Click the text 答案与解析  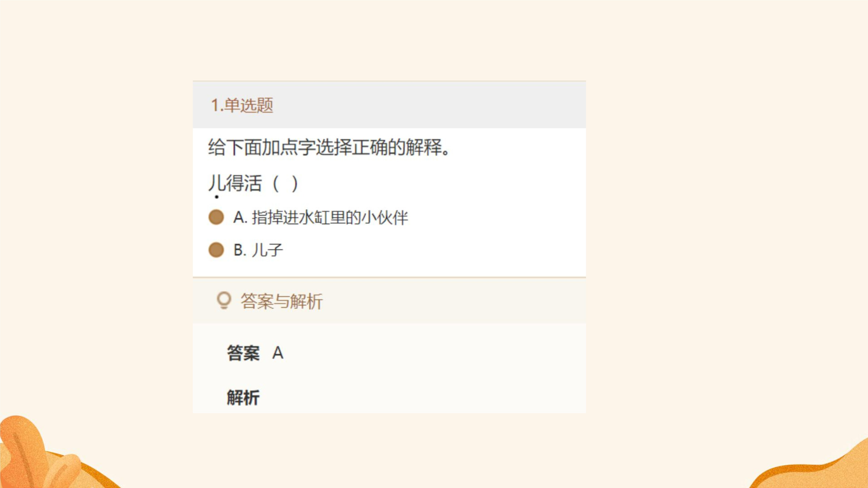point(282,301)
